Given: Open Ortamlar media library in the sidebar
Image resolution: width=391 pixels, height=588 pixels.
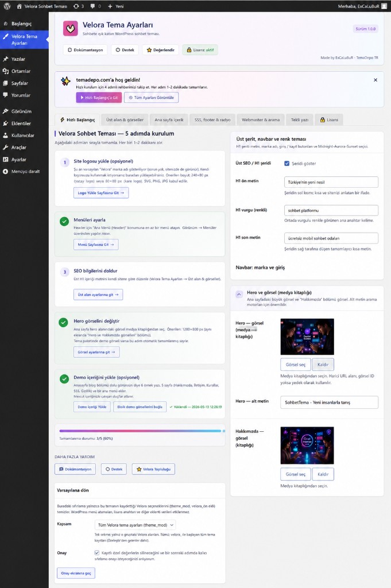Looking at the screenshot, I should tap(24, 71).
